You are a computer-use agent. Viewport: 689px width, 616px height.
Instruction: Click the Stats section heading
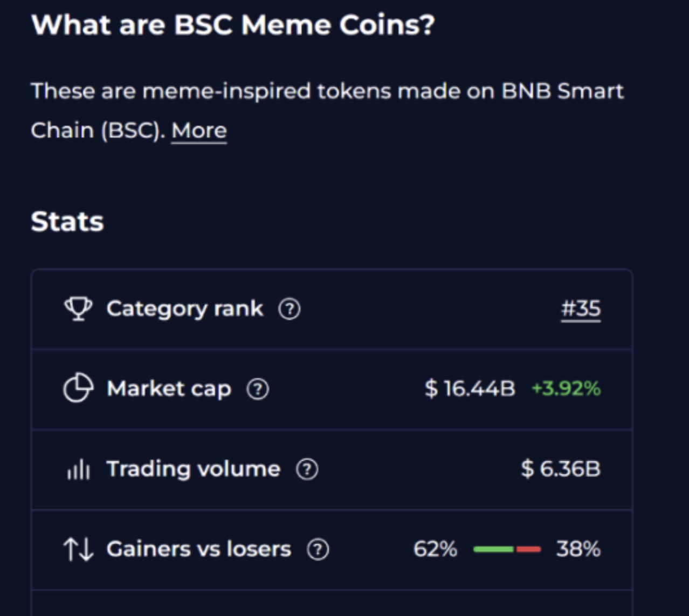67,221
